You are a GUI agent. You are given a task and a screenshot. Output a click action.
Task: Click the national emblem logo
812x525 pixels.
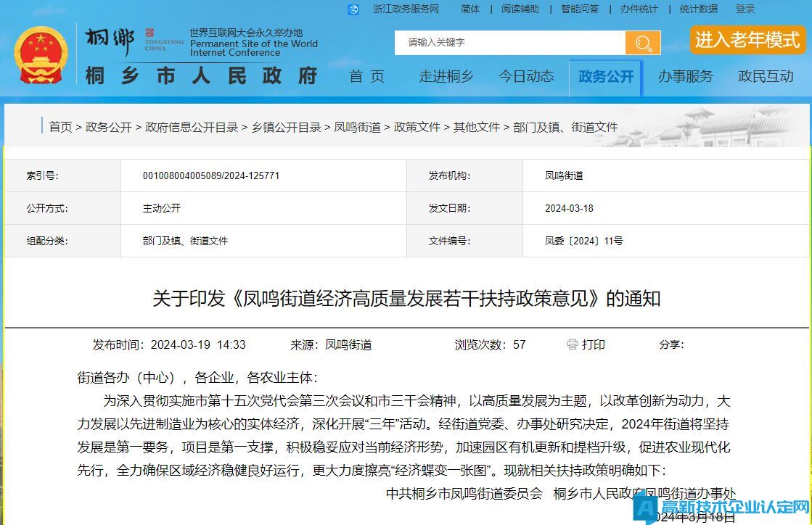click(x=41, y=55)
